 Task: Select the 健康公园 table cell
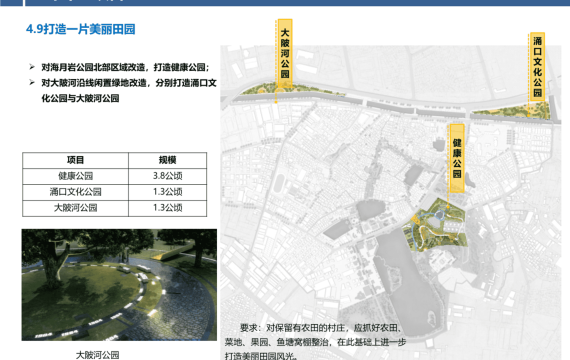click(x=75, y=176)
